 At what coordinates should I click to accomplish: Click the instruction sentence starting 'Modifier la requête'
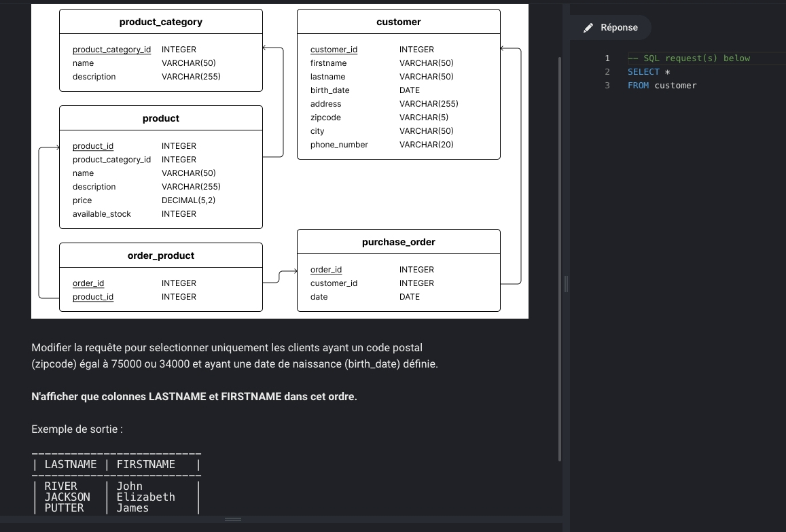(x=234, y=355)
